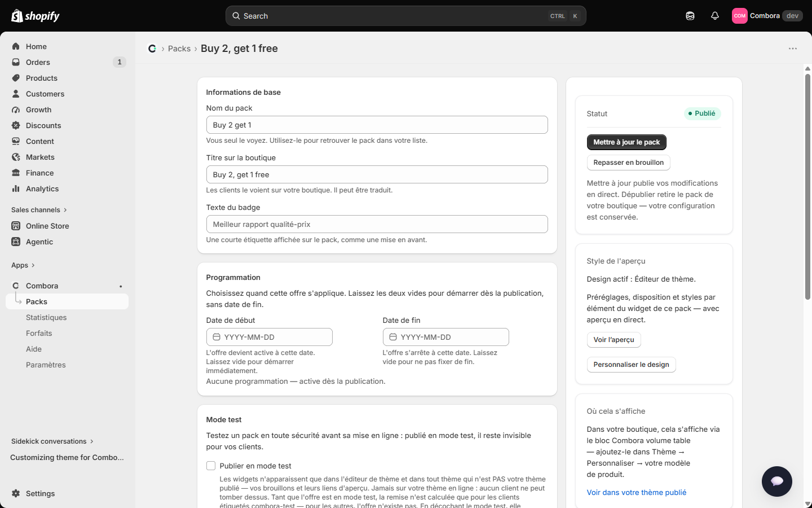The height and width of the screenshot is (508, 812).
Task: Click the Customers person icon
Action: (16, 94)
